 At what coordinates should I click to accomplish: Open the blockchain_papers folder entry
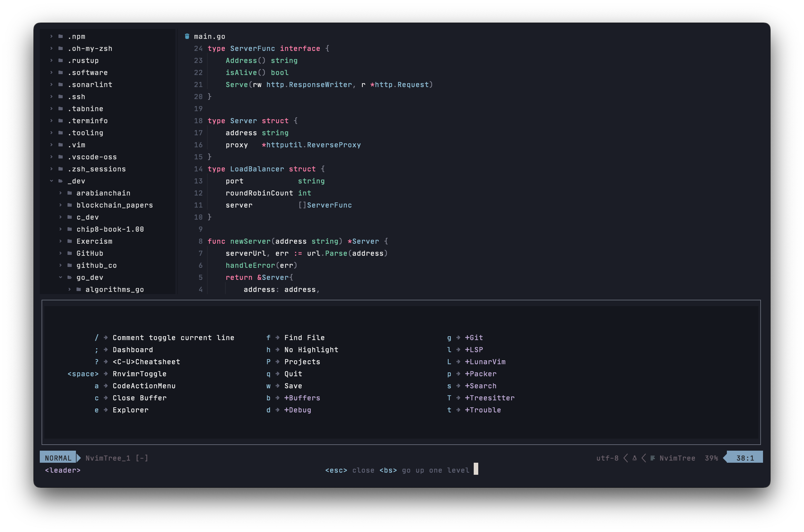pyautogui.click(x=115, y=205)
